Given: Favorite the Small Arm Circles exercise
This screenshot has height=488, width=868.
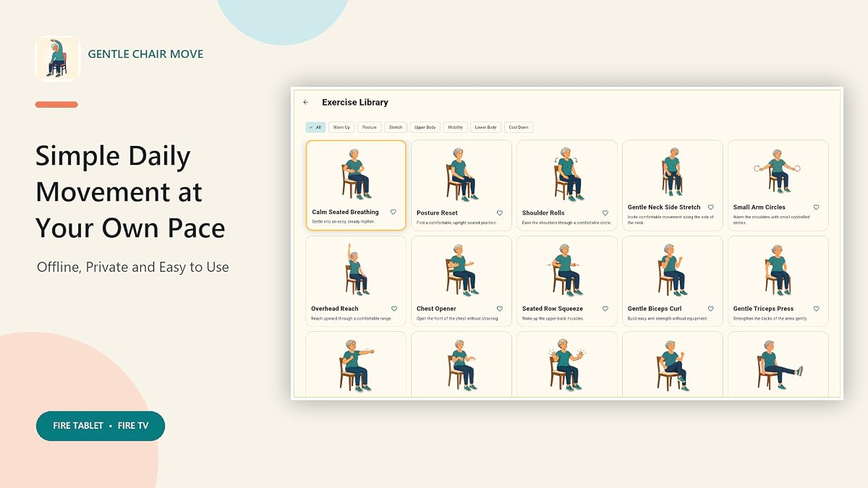Looking at the screenshot, I should coord(816,207).
